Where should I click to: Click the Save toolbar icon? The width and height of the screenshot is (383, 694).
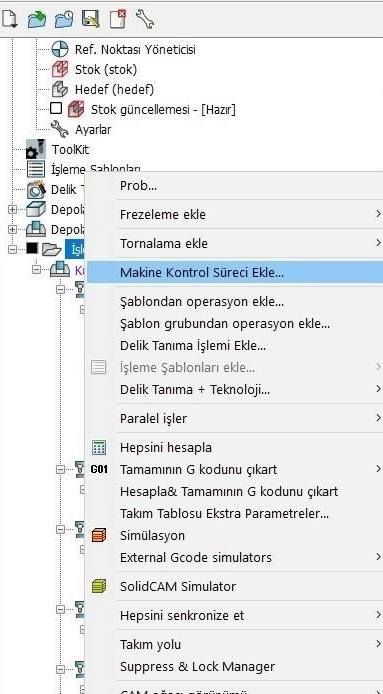tap(91, 19)
